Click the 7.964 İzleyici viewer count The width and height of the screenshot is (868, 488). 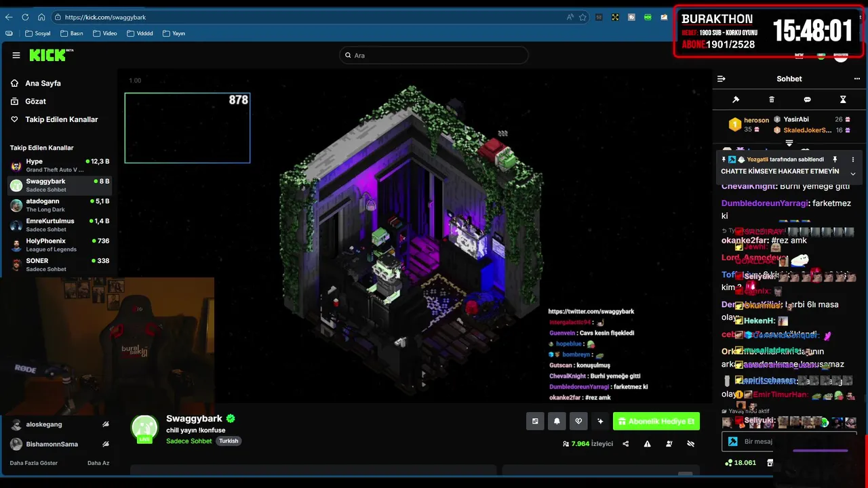[588, 444]
